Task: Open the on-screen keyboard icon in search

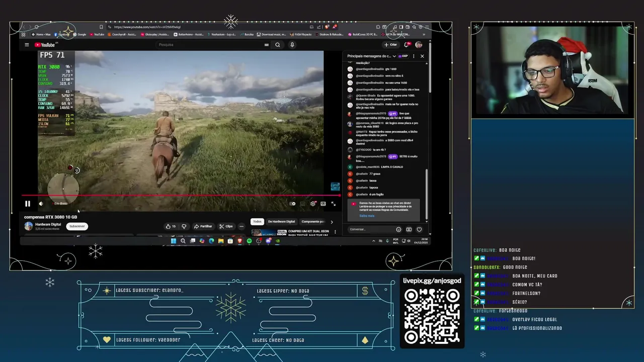Action: [267, 45]
